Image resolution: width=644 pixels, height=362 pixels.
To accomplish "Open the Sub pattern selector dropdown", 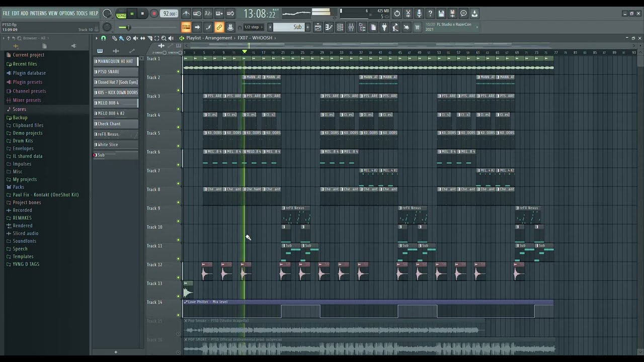I will click(289, 27).
